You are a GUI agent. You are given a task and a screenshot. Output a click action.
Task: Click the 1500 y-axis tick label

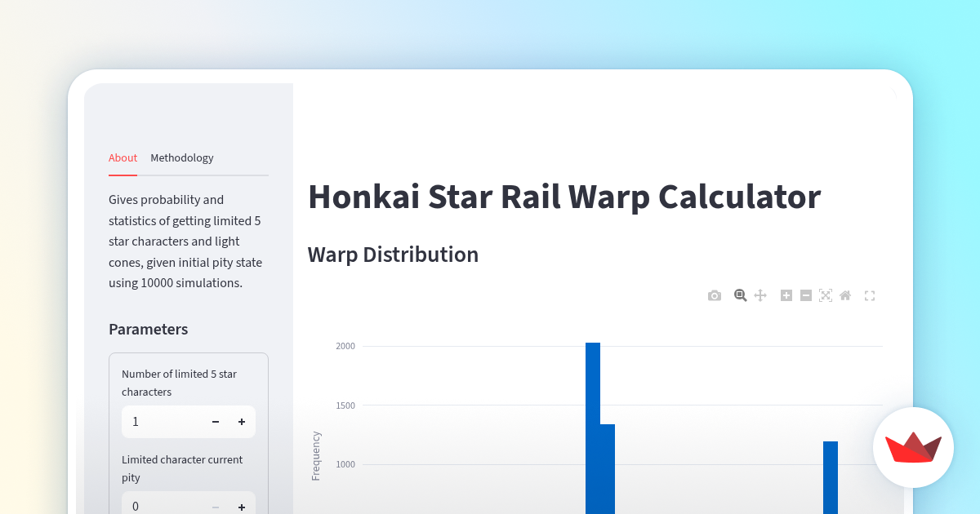click(x=345, y=405)
